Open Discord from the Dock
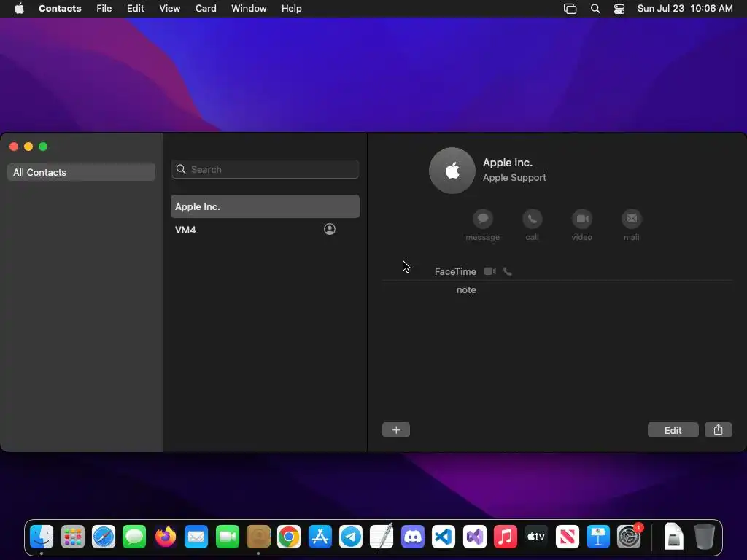The image size is (747, 560). coord(413,537)
